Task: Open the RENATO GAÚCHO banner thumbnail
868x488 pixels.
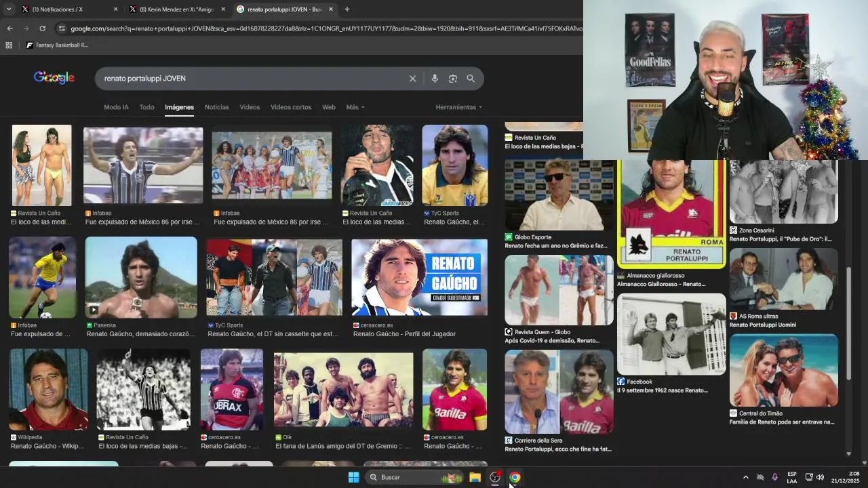Action: 419,277
